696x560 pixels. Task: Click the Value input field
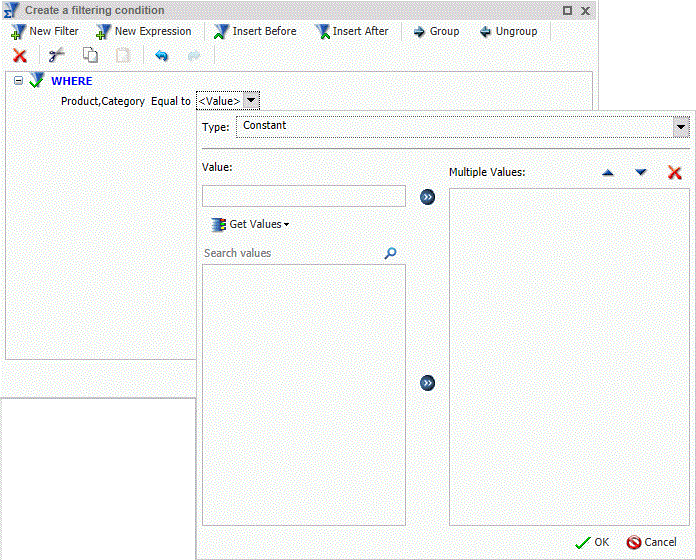click(x=304, y=196)
